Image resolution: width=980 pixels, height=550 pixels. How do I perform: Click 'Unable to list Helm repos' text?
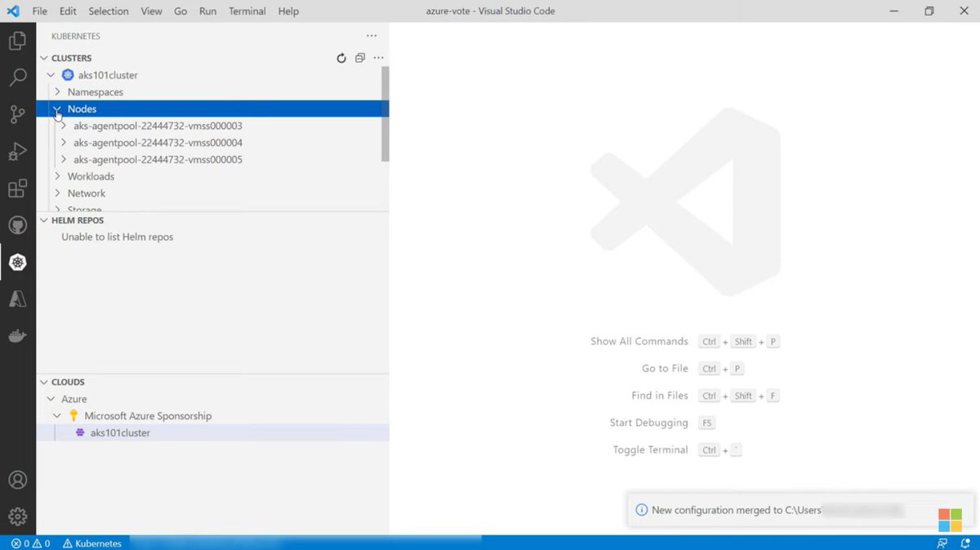click(118, 237)
